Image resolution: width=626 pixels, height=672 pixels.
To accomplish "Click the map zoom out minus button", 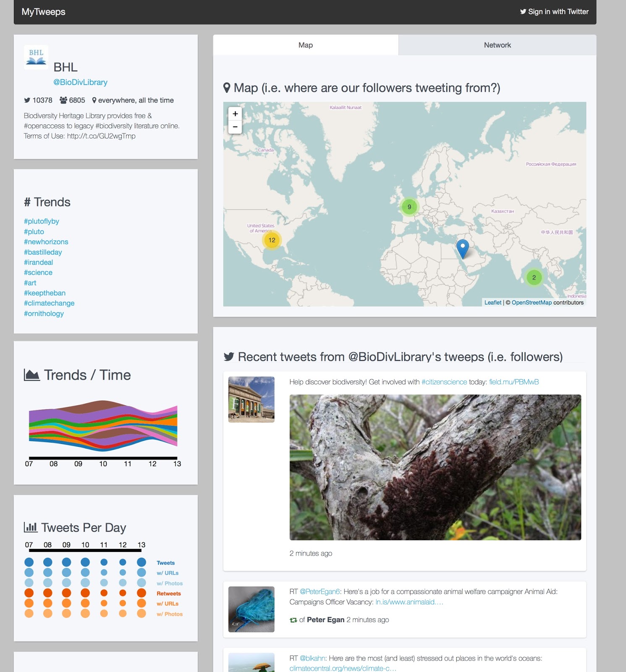I will point(235,127).
